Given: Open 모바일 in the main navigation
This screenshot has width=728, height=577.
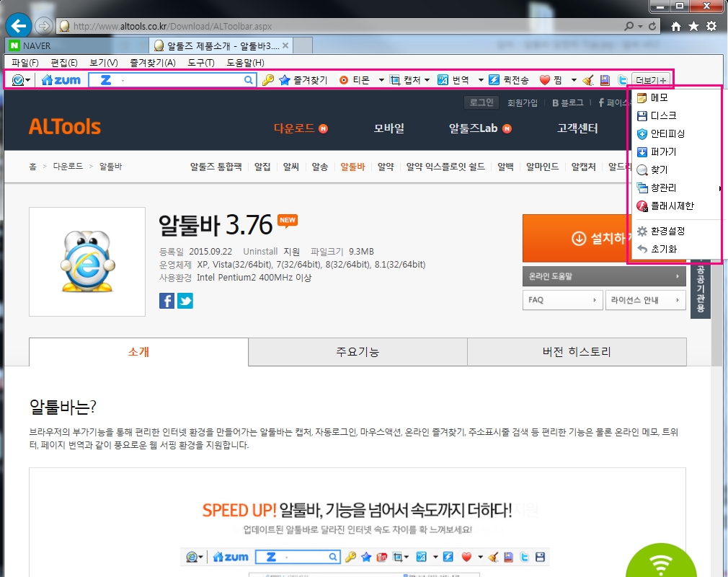Looking at the screenshot, I should 389,128.
